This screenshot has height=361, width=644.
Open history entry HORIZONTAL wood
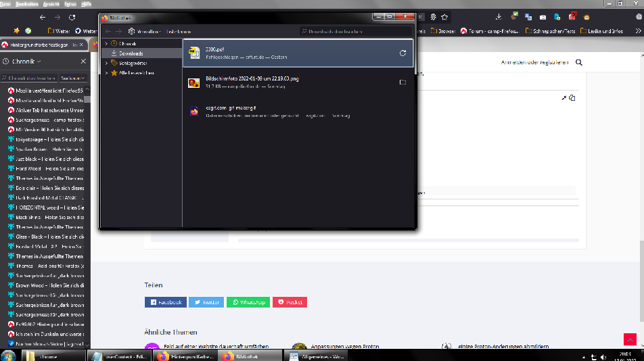[45, 208]
